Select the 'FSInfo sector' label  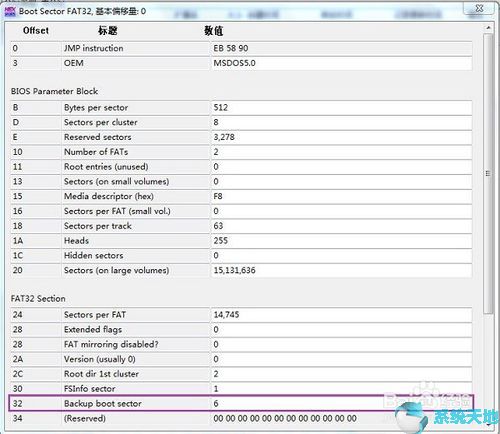90,389
